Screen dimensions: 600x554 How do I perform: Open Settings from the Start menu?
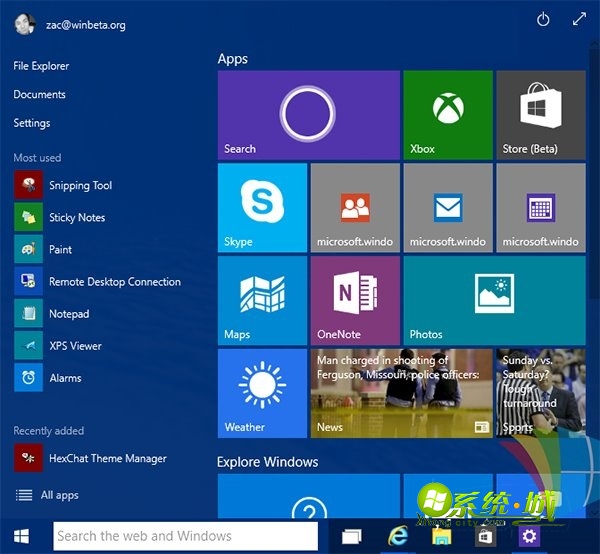click(x=32, y=123)
